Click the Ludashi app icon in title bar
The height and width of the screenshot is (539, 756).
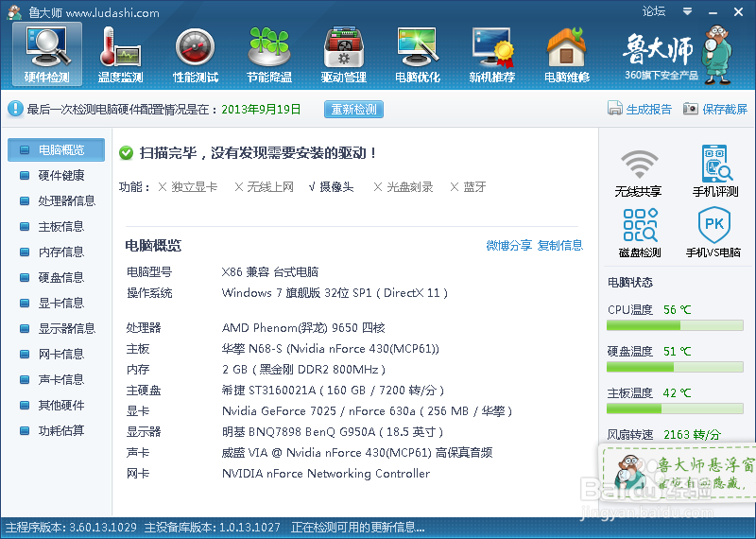pos(14,12)
